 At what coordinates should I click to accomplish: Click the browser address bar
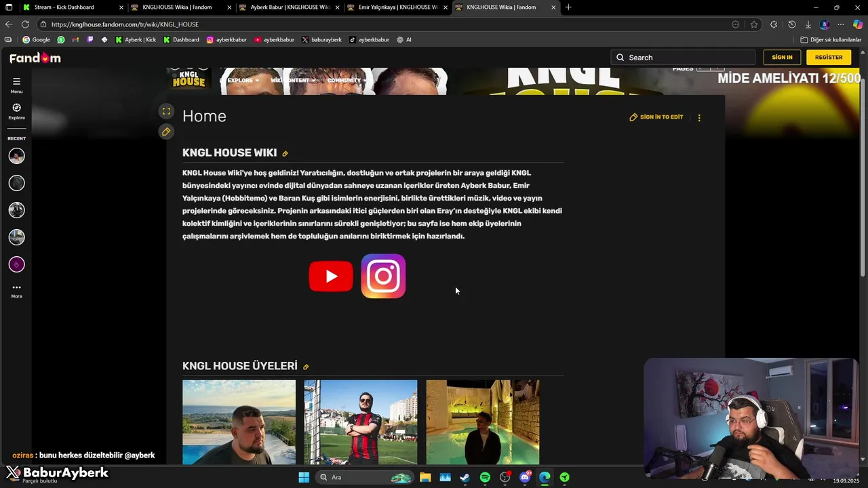pyautogui.click(x=387, y=24)
